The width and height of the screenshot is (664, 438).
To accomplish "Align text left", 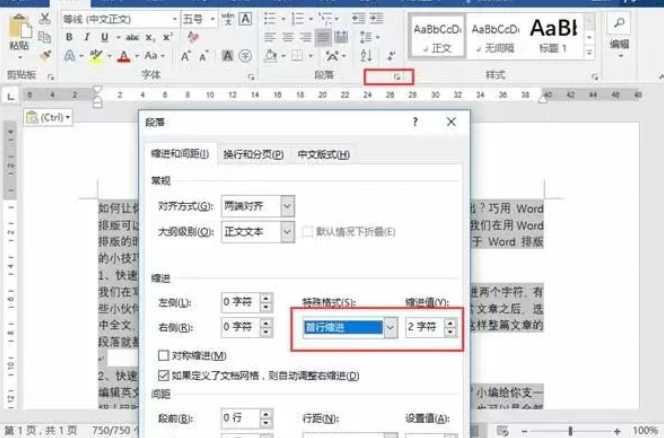I will point(270,37).
